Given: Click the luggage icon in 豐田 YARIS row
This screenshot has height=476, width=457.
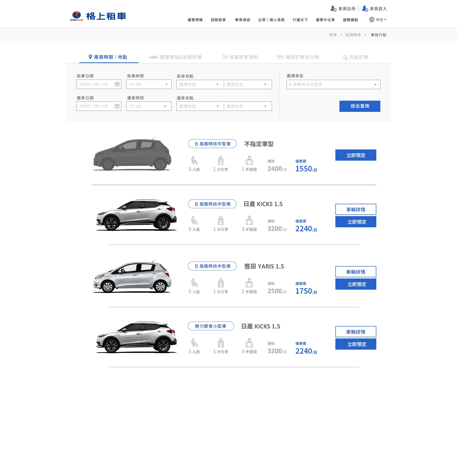Looking at the screenshot, I should tap(221, 283).
